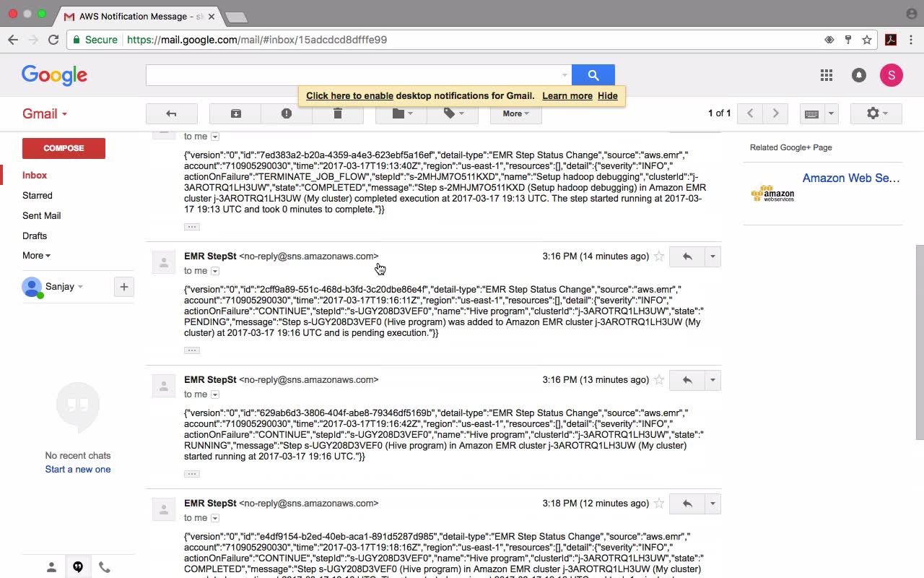Open Sent Mail folder

click(x=42, y=215)
